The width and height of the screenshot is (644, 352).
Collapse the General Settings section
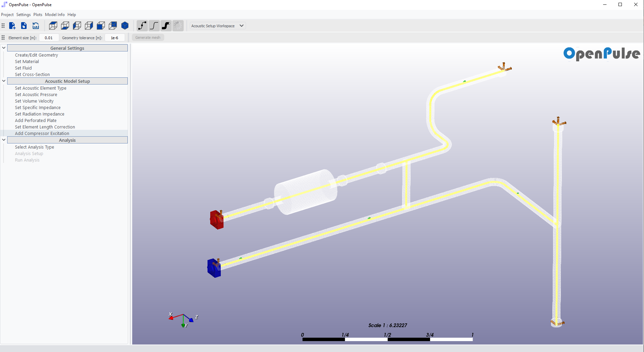point(3,48)
